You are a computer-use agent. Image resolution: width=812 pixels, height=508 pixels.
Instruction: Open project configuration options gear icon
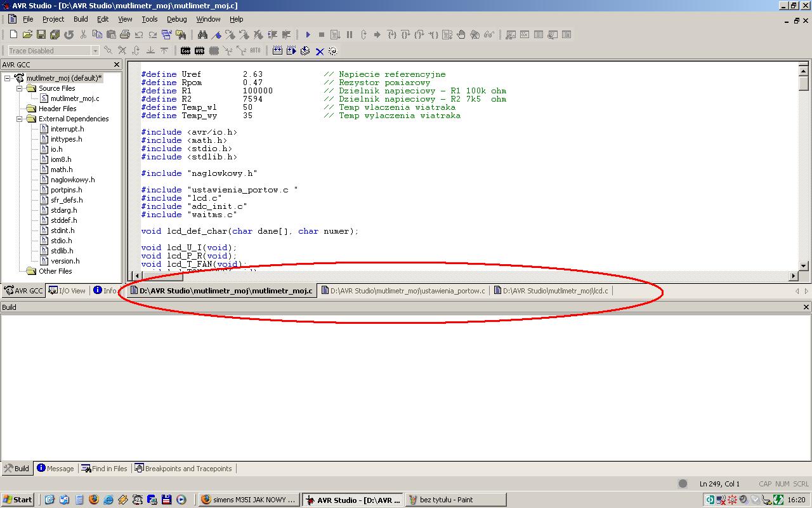point(332,51)
